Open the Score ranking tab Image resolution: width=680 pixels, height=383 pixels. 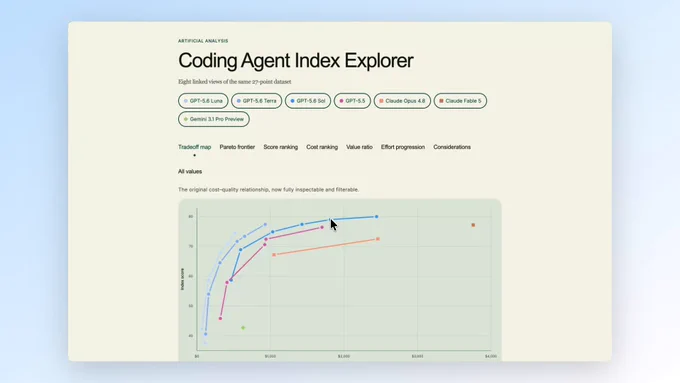click(x=281, y=147)
